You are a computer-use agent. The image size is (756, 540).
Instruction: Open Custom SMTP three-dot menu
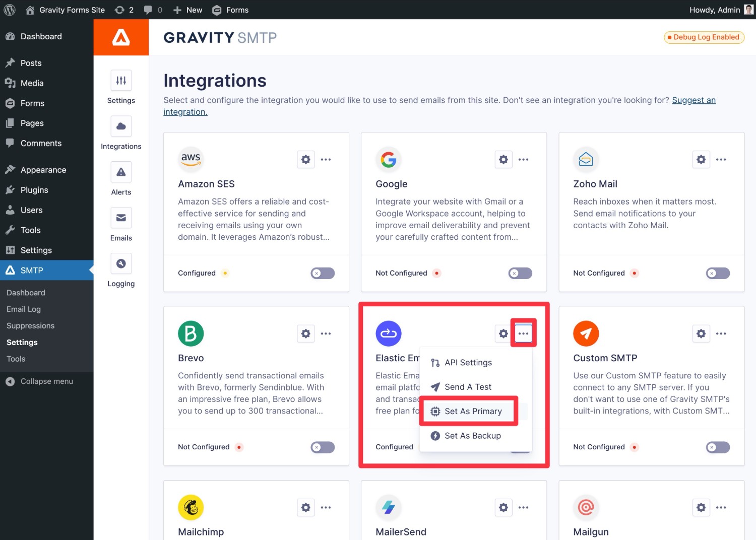[x=721, y=333]
